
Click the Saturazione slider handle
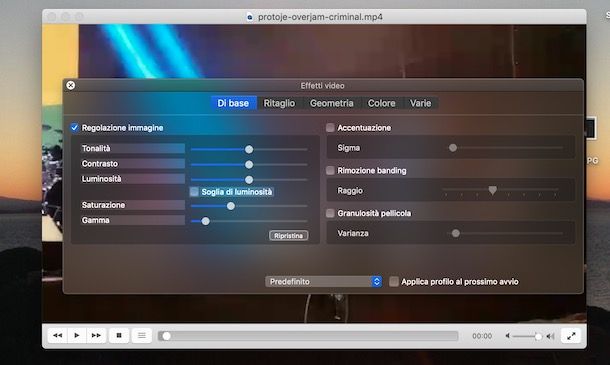click(231, 206)
